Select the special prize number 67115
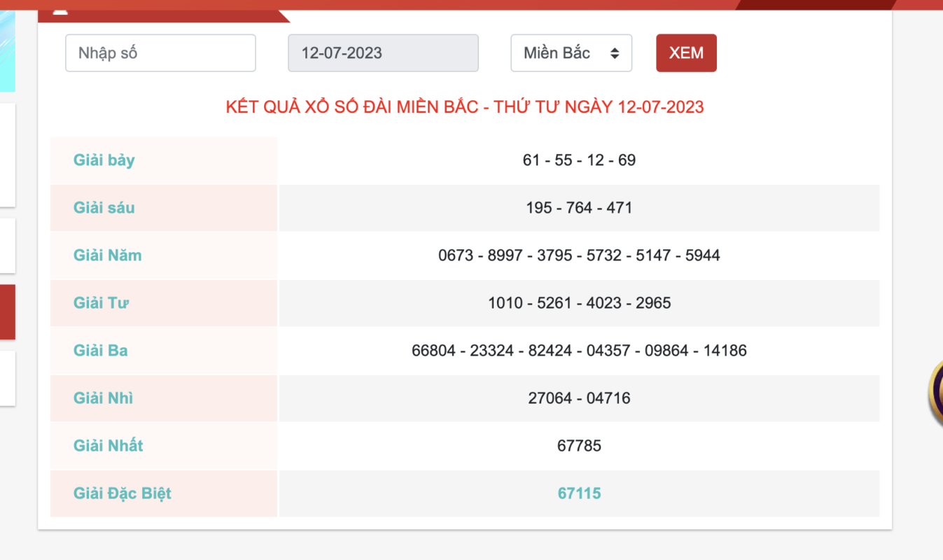This screenshot has height=560, width=943. (579, 493)
